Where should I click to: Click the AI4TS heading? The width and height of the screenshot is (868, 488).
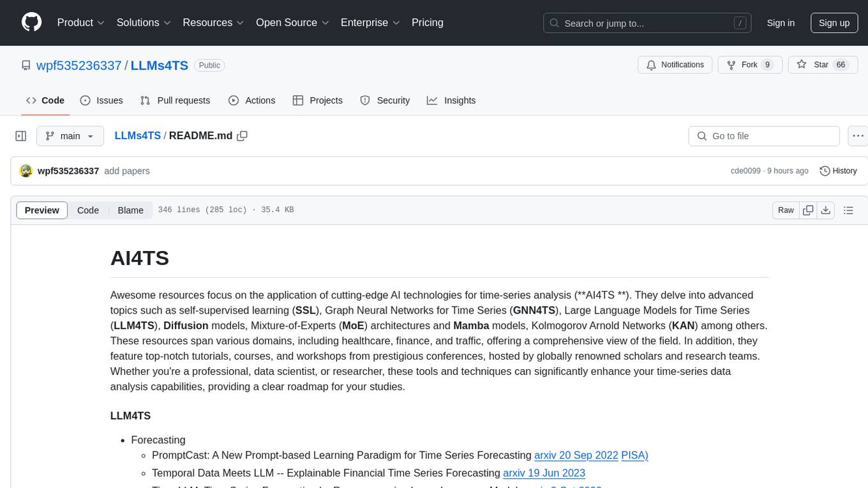click(x=140, y=258)
